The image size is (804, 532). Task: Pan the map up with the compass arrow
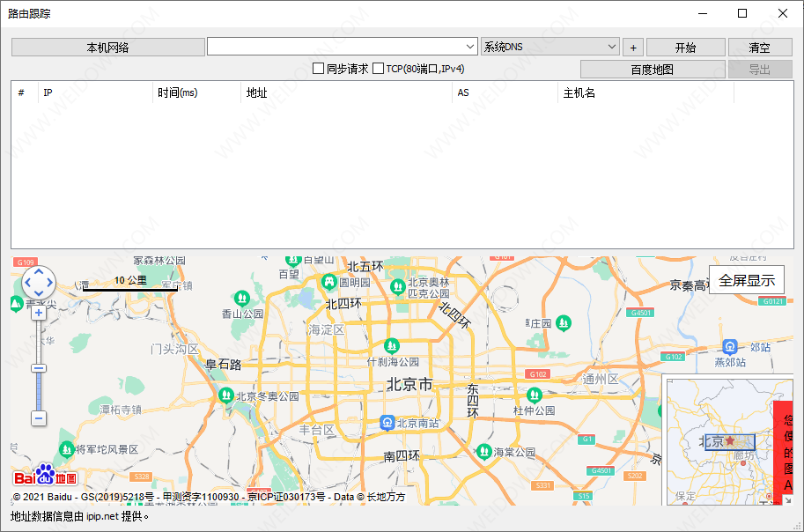pyautogui.click(x=39, y=271)
